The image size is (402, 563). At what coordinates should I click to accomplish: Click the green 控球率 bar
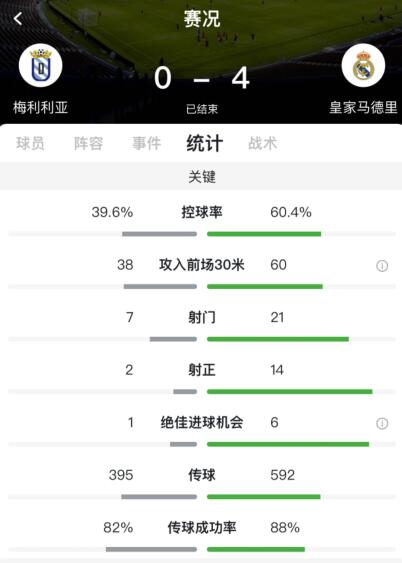[264, 234]
